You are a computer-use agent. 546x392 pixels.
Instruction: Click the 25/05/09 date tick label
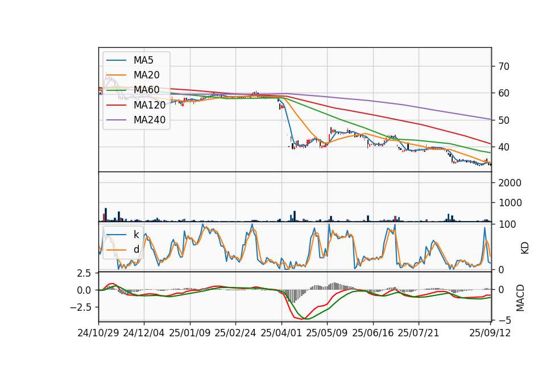(x=327, y=333)
